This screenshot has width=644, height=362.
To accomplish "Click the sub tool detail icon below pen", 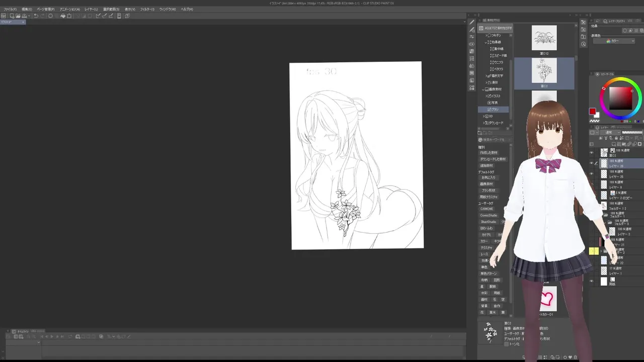I will click(472, 30).
